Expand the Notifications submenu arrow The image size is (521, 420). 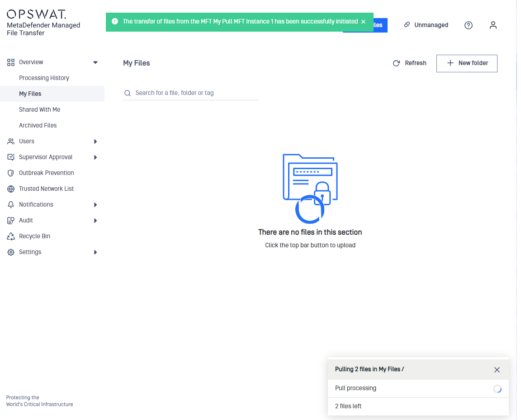click(x=95, y=205)
